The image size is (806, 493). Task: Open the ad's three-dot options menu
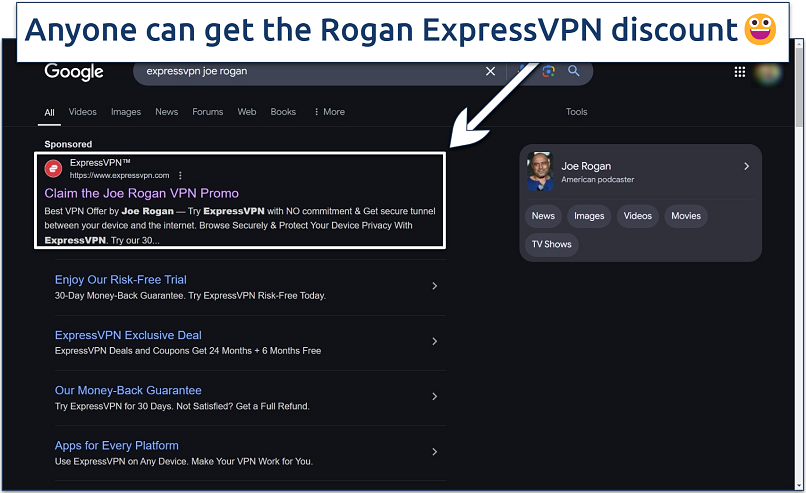180,175
